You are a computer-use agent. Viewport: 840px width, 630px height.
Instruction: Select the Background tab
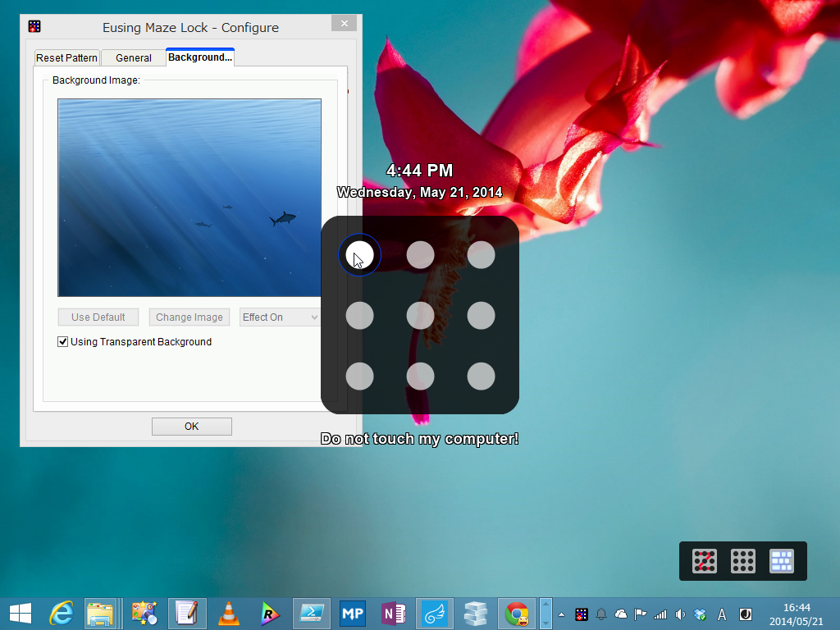(x=200, y=57)
